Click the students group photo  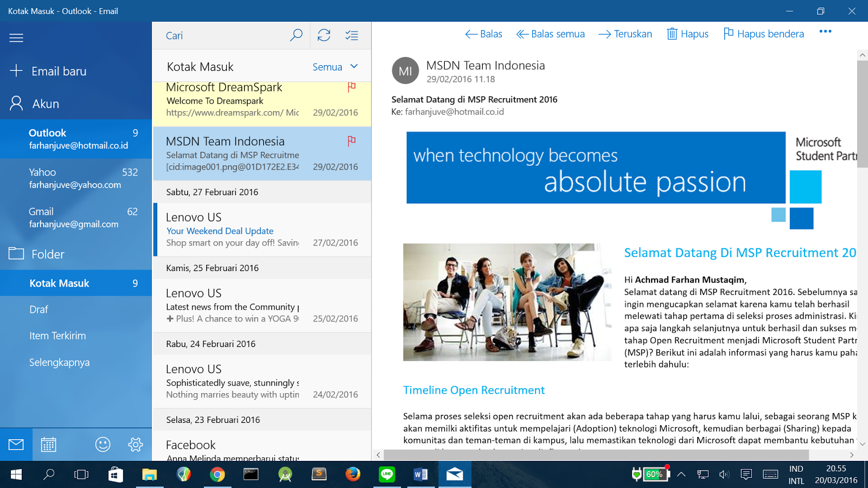(x=507, y=302)
